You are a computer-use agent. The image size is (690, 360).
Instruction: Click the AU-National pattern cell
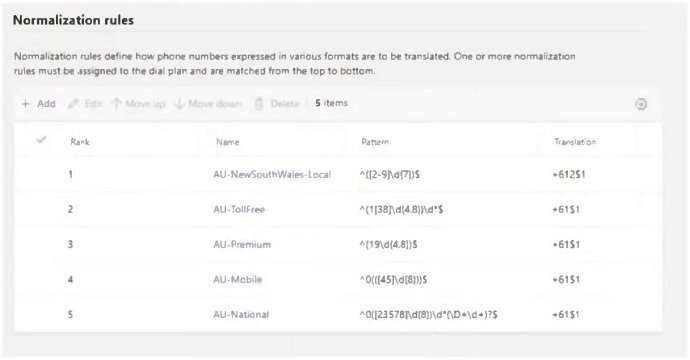click(428, 315)
